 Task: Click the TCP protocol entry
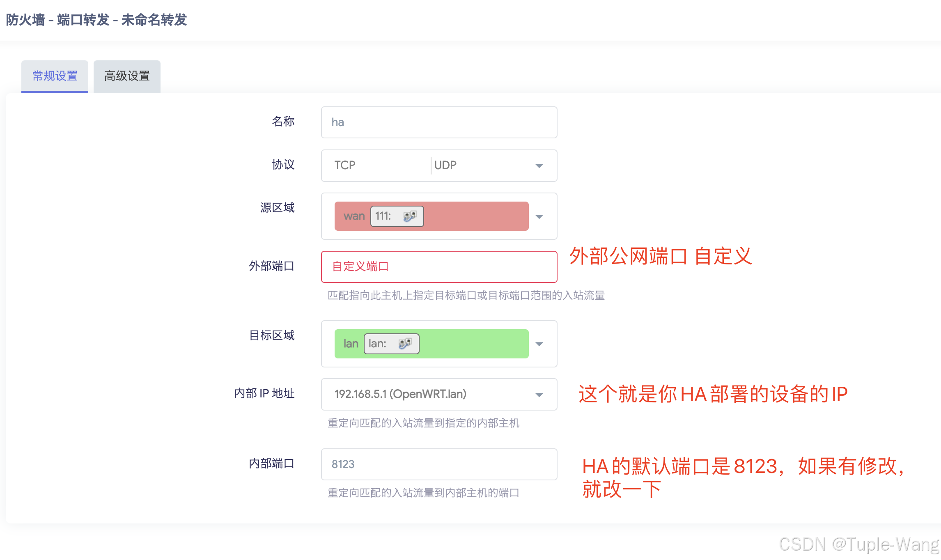tap(345, 165)
